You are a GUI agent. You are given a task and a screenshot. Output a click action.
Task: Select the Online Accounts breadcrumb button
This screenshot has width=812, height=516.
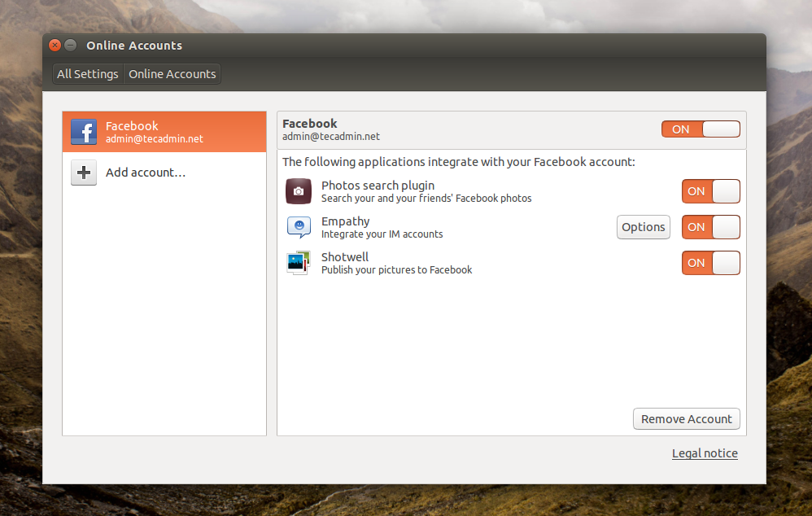pyautogui.click(x=172, y=74)
